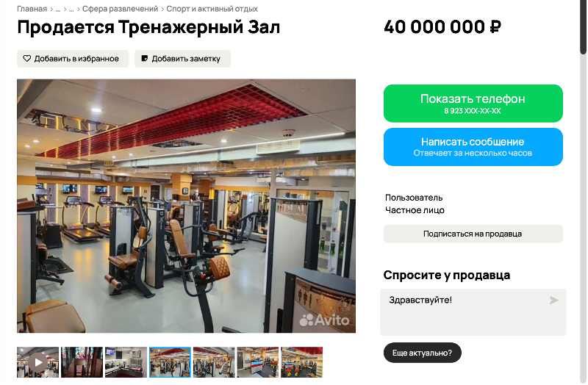Viewport: 588px width, 385px height.
Task: Open the second gallery thumbnail
Action: click(82, 362)
